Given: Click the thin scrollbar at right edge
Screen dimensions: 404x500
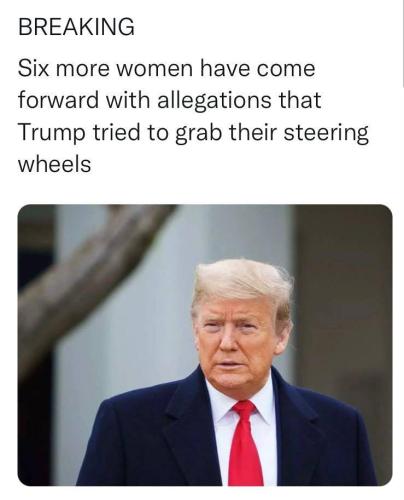Looking at the screenshot, I should point(403,43).
